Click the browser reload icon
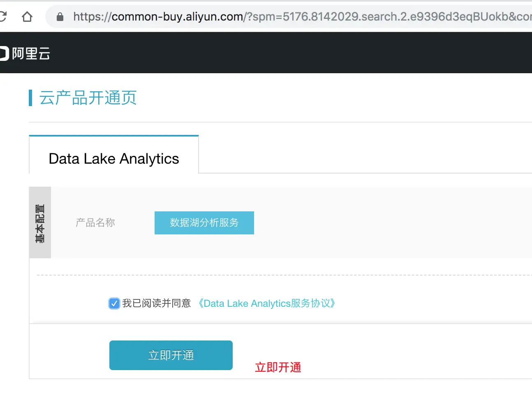 2,16
